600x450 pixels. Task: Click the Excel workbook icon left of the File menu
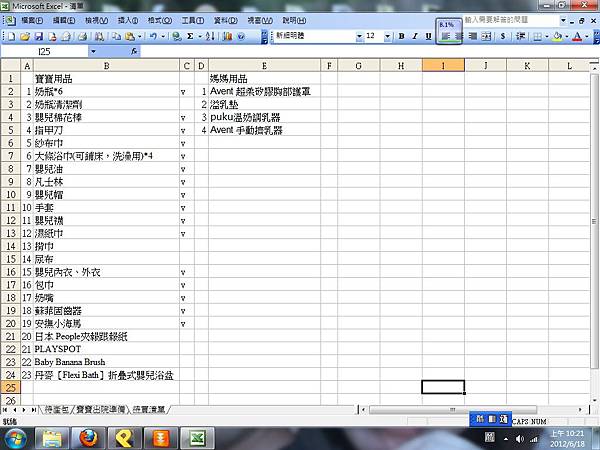click(9, 20)
